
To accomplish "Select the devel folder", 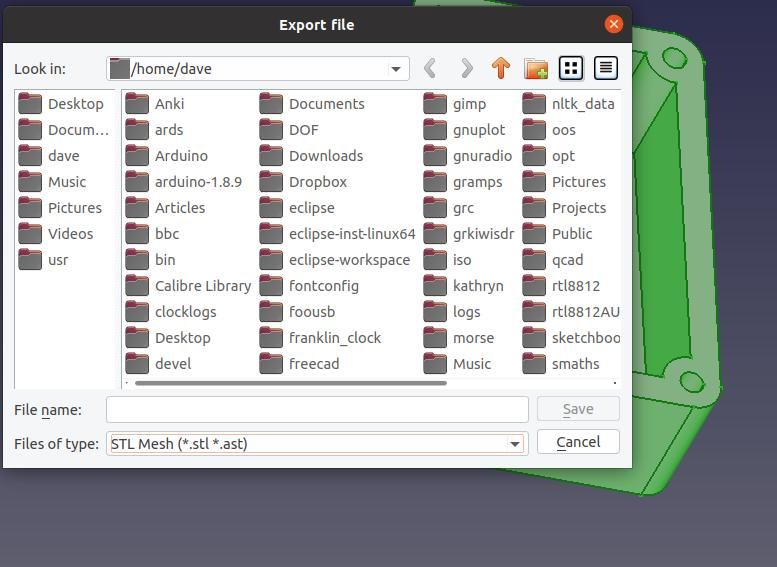I will tap(158, 364).
